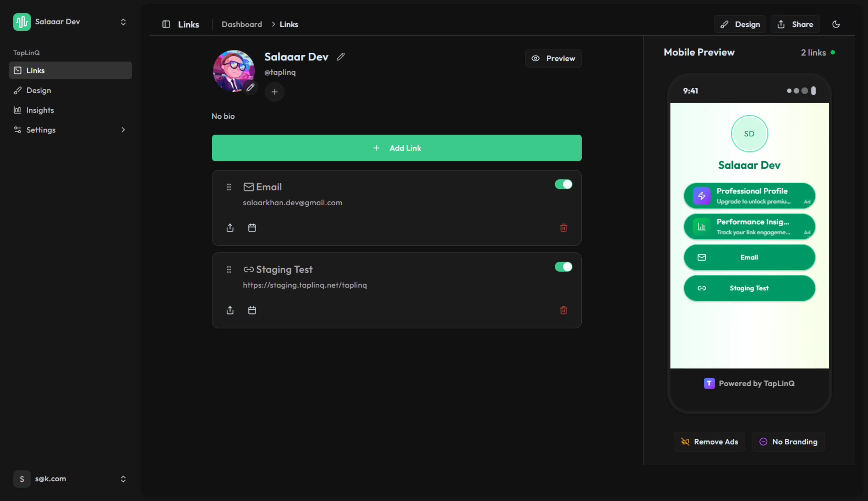Click the pencil icon beside Salaaar Dev name
Viewport: 868px width, 501px height.
(x=340, y=57)
